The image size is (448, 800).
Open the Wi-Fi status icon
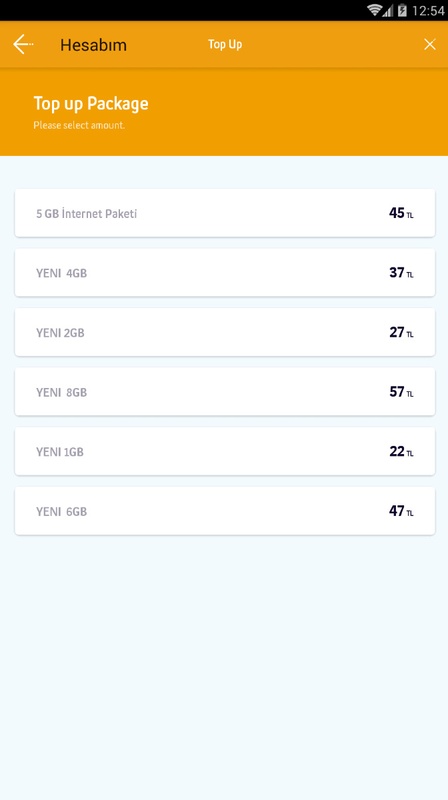(x=375, y=10)
